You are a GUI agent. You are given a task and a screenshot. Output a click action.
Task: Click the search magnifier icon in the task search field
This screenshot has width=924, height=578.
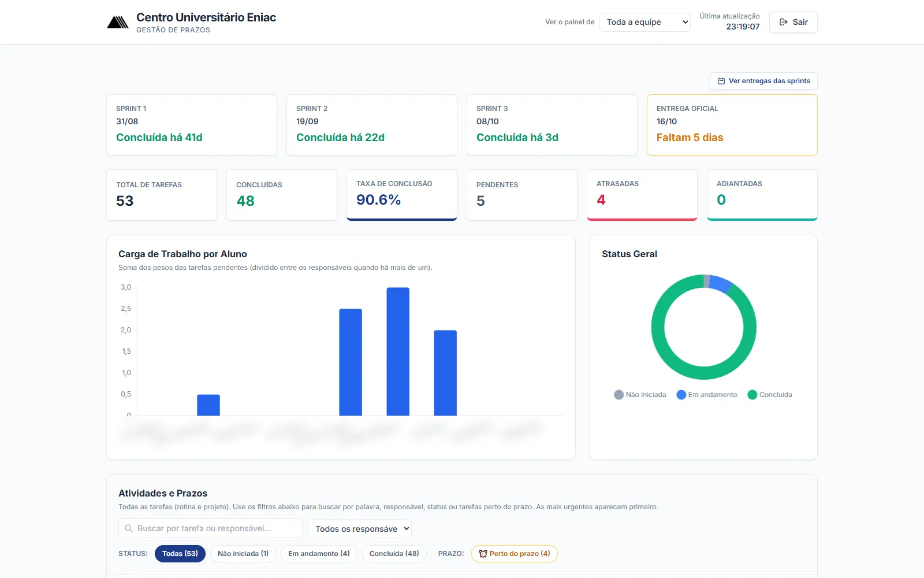pyautogui.click(x=129, y=528)
